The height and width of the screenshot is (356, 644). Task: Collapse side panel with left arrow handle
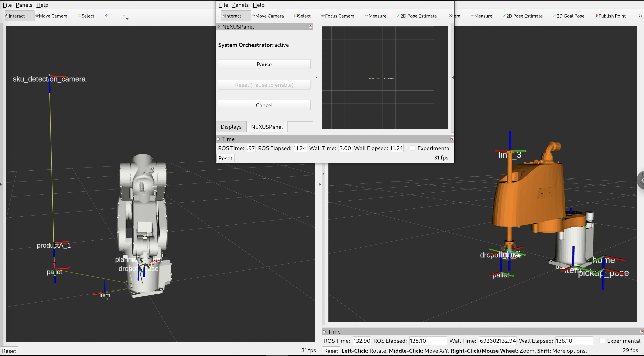point(317,78)
